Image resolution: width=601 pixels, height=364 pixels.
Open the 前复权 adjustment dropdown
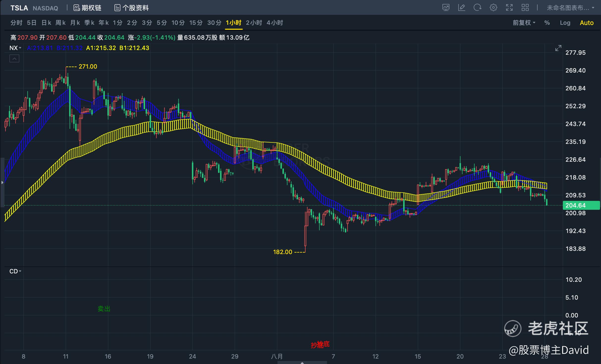click(x=524, y=23)
